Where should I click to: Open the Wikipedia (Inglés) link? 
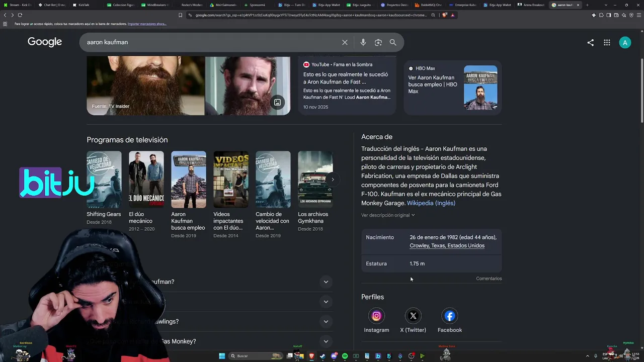coord(431,203)
